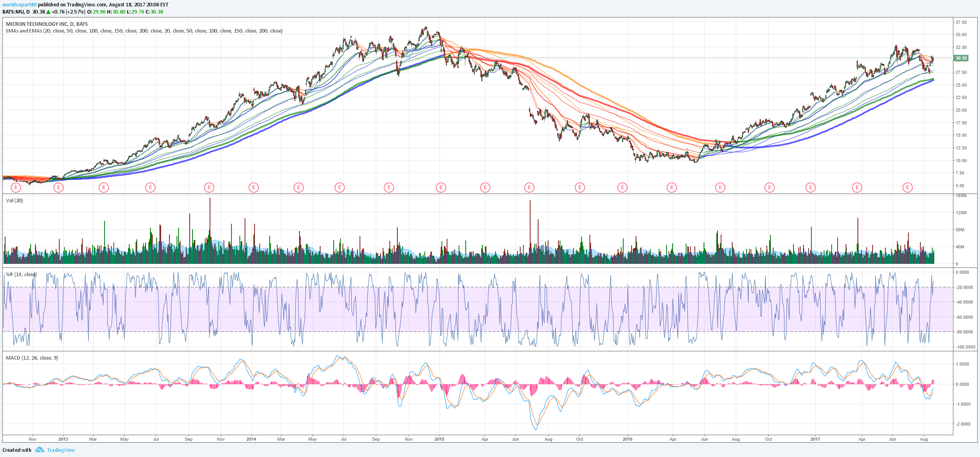Click the 2016 label on time axis
The width and height of the screenshot is (980, 457).
(627, 439)
